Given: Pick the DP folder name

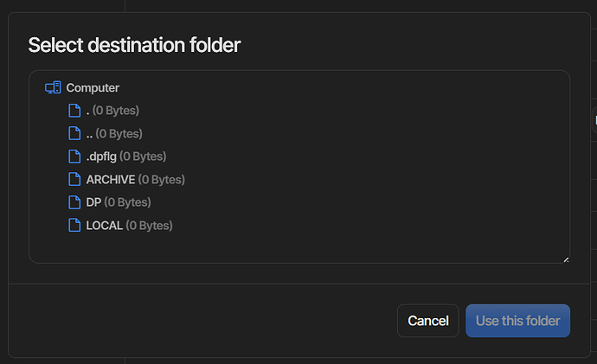Looking at the screenshot, I should tap(93, 202).
